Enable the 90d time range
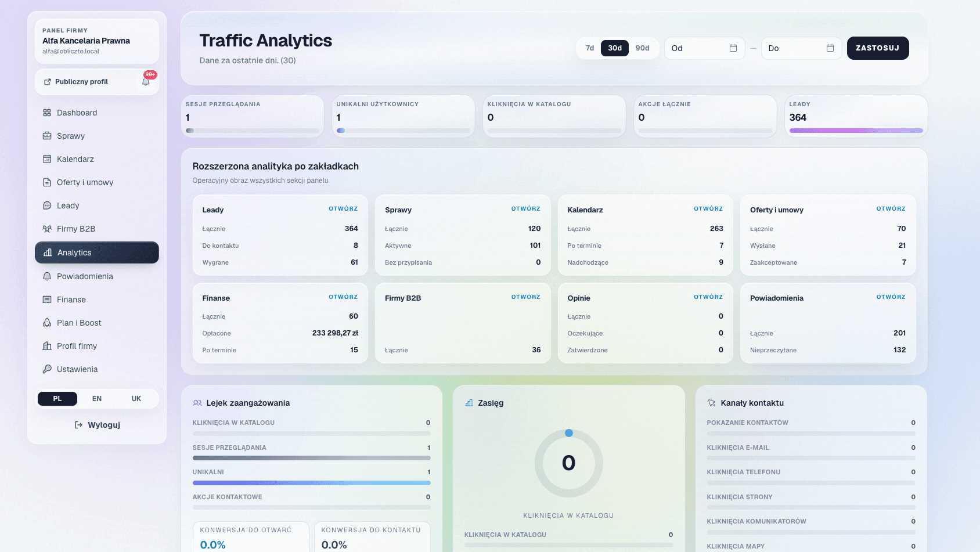This screenshot has height=552, width=980. 642,48
